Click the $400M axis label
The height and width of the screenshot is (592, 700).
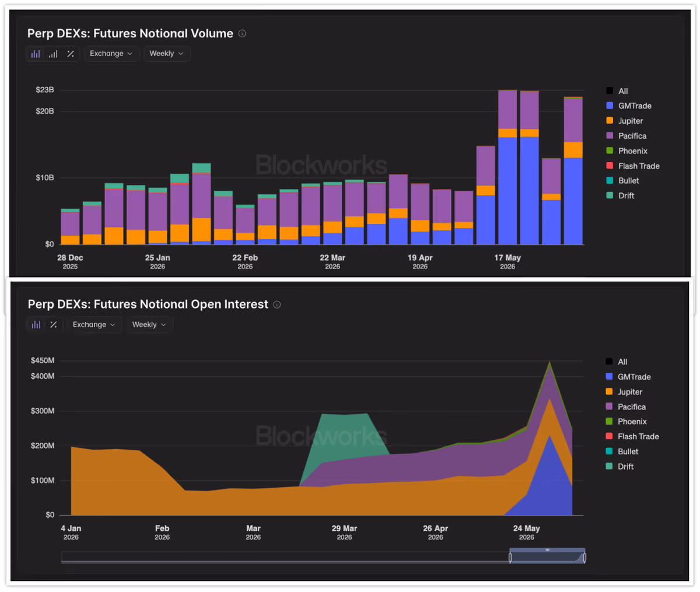[43, 376]
